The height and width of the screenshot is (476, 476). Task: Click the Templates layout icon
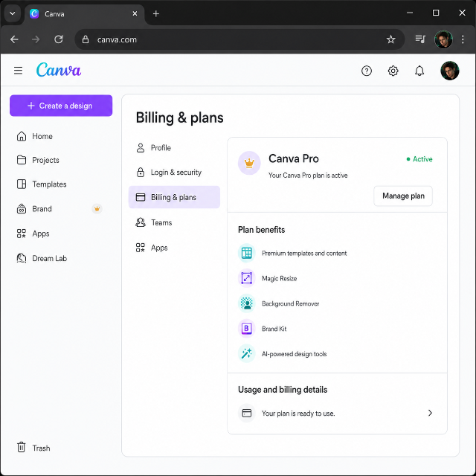(22, 184)
